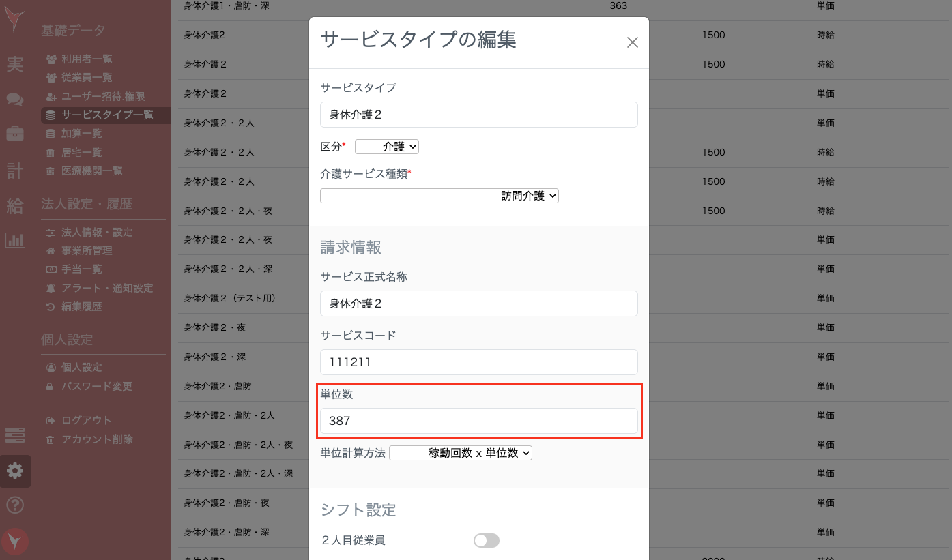Open the help question mark icon
Image resolution: width=952 pixels, height=560 pixels.
pos(15,505)
